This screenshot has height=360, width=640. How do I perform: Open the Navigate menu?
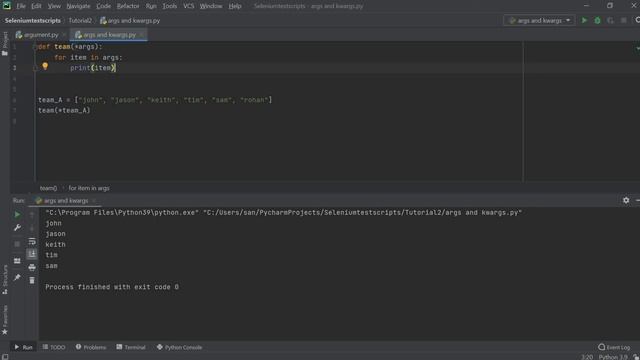[x=78, y=6]
